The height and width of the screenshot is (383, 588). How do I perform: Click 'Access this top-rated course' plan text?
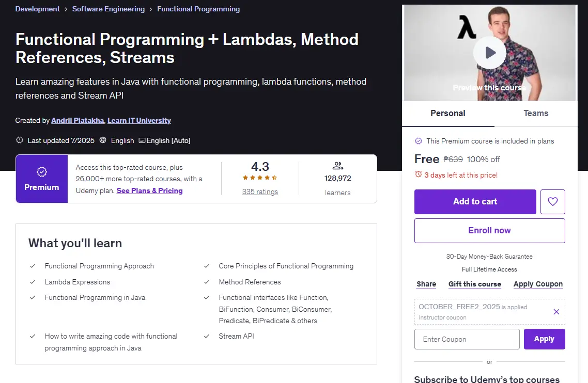(x=139, y=179)
